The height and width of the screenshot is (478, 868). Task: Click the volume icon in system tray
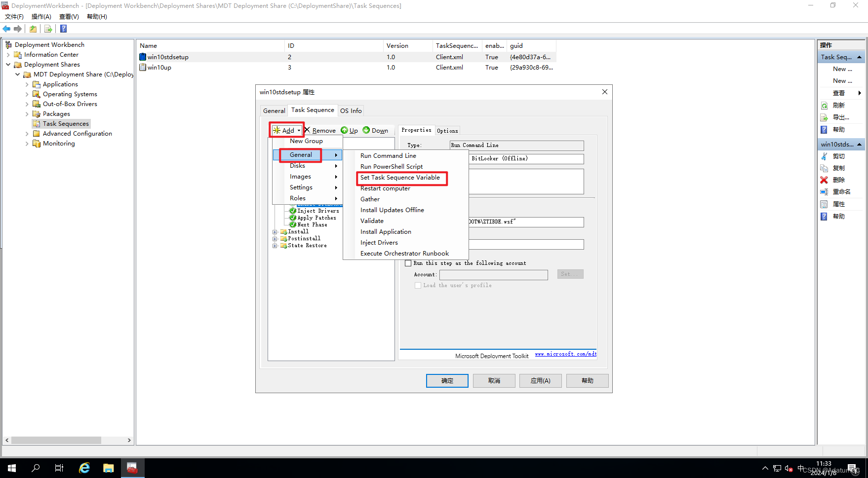[789, 468]
